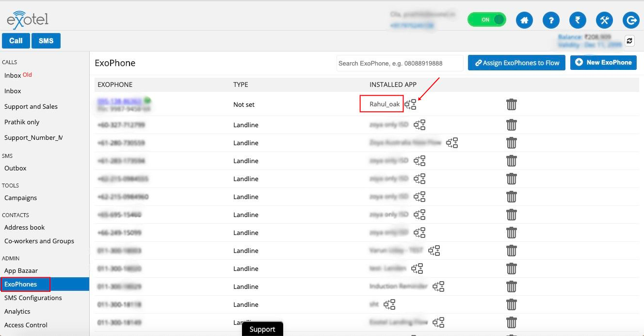Open the Address book
The image size is (644, 336).
(x=25, y=227)
